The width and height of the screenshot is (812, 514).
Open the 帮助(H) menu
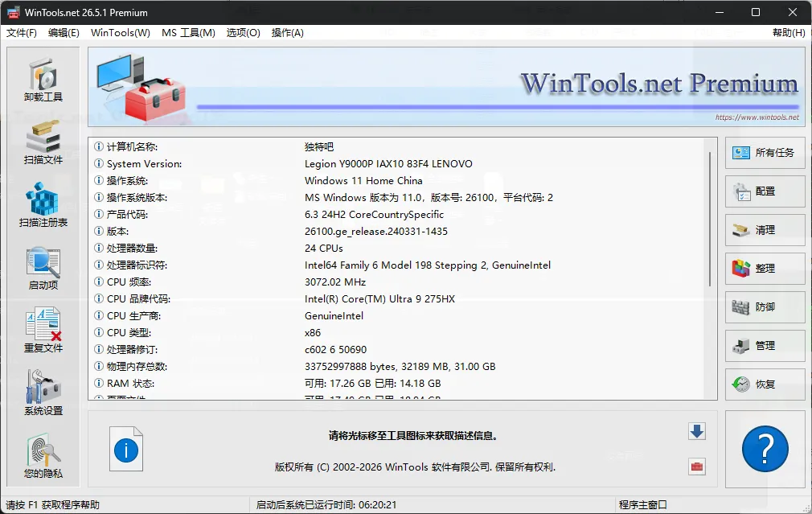coord(789,33)
